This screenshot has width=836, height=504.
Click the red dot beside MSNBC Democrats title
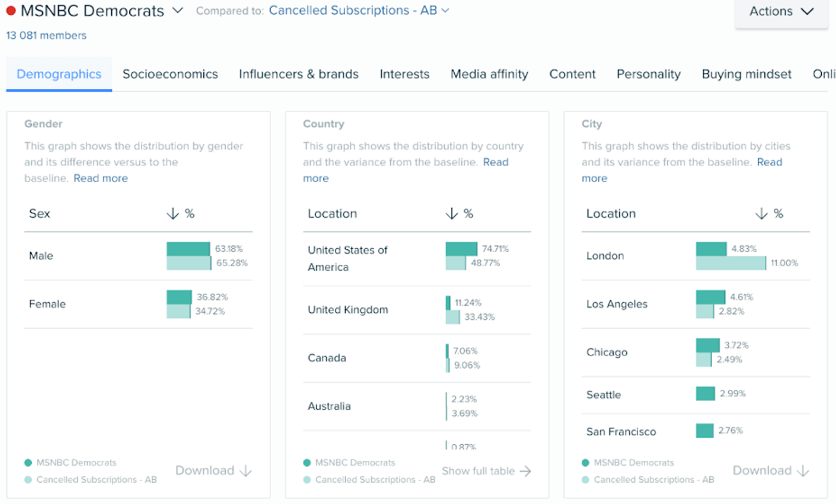pyautogui.click(x=10, y=10)
